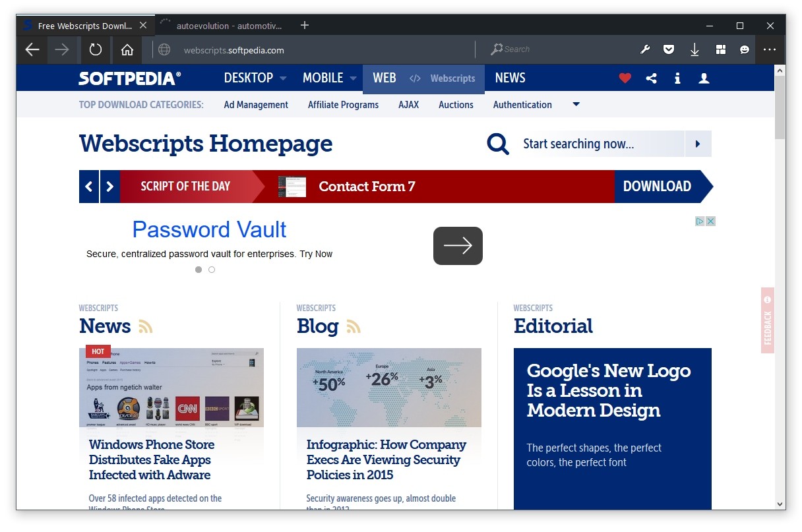Click the Softpedia logo
802x532 pixels.
point(130,78)
